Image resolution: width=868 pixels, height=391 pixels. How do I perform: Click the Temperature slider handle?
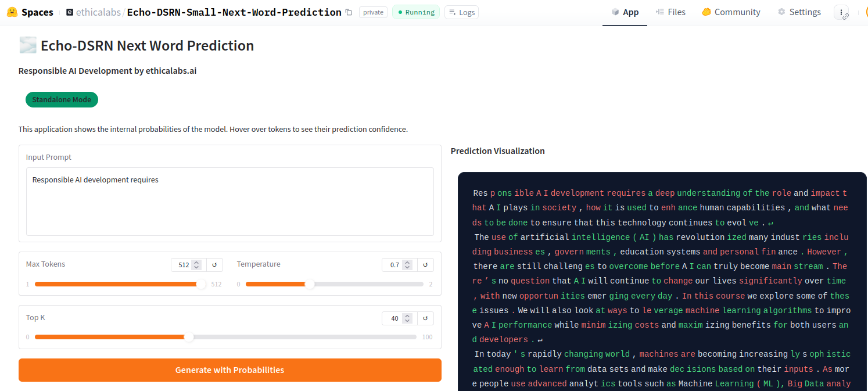point(310,284)
